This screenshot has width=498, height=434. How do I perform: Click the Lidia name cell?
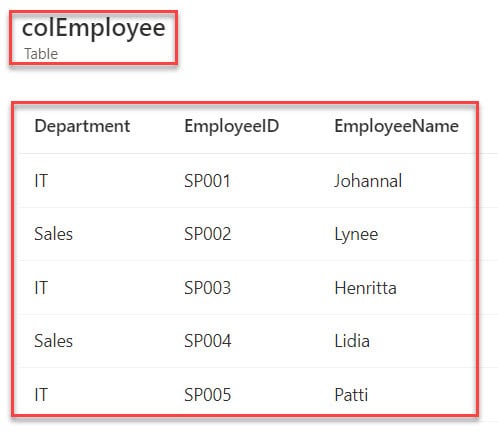point(352,341)
